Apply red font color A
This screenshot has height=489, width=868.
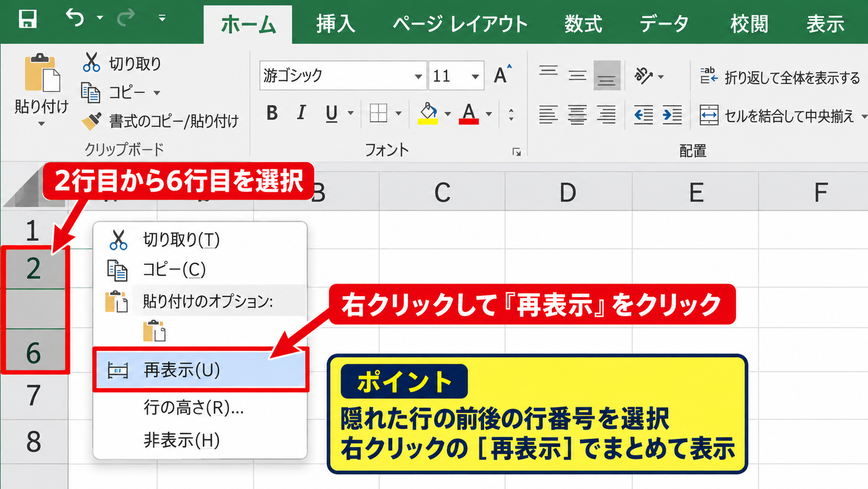pyautogui.click(x=469, y=113)
